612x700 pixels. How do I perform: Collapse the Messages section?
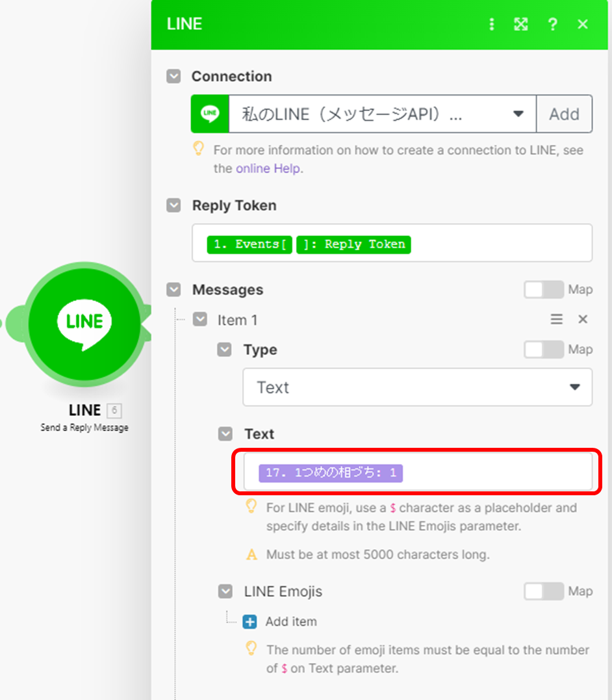(173, 290)
